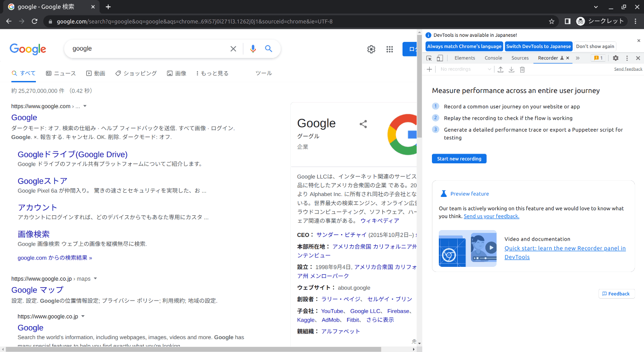Screen dimensions: 644x352
Task: Click Start new recording
Action: click(x=459, y=159)
